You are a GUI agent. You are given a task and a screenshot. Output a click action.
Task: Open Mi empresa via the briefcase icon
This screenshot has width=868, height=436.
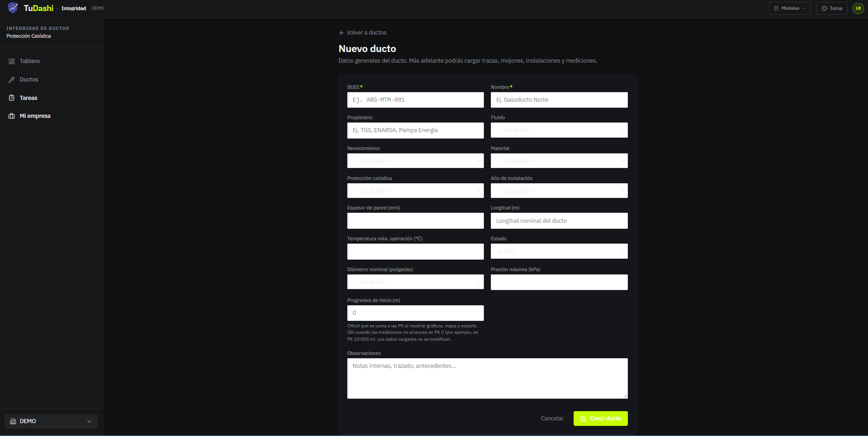(x=11, y=116)
